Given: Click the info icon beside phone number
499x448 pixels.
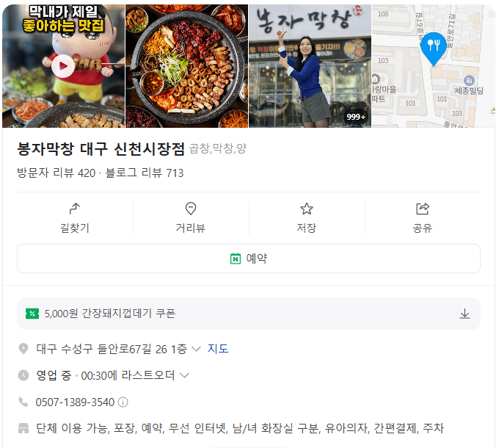Looking at the screenshot, I should point(123,402).
